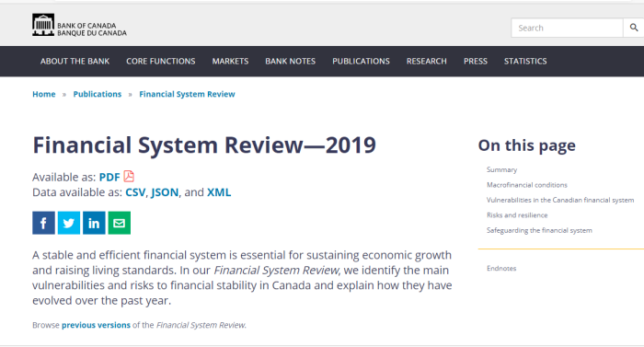644x347 pixels.
Task: Focus the Search input field
Action: click(x=567, y=28)
